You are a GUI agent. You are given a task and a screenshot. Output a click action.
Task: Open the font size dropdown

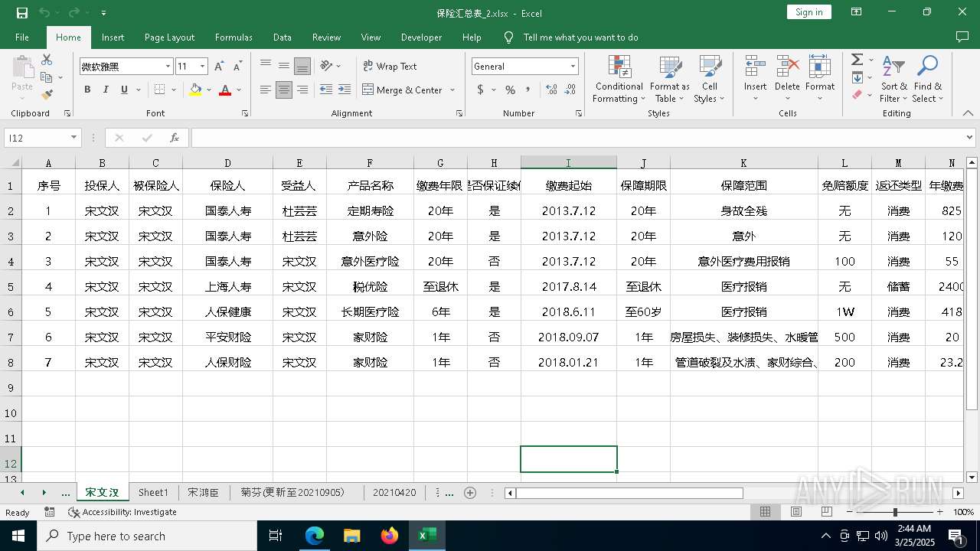coord(202,67)
